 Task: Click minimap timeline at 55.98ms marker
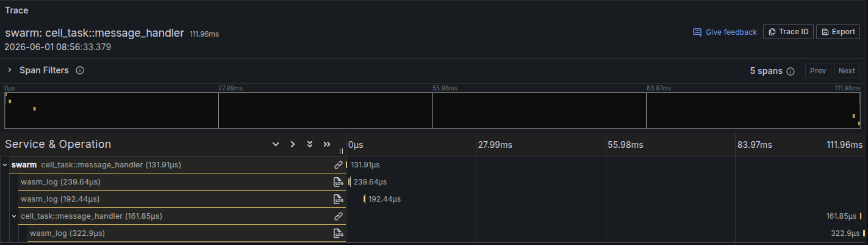pyautogui.click(x=432, y=110)
